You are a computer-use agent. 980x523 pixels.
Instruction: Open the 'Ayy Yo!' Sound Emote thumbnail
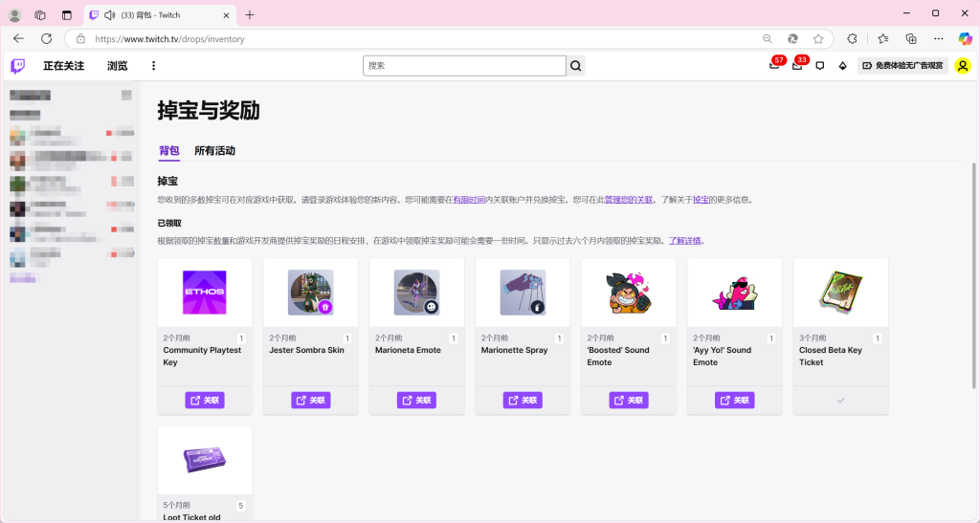[734, 292]
